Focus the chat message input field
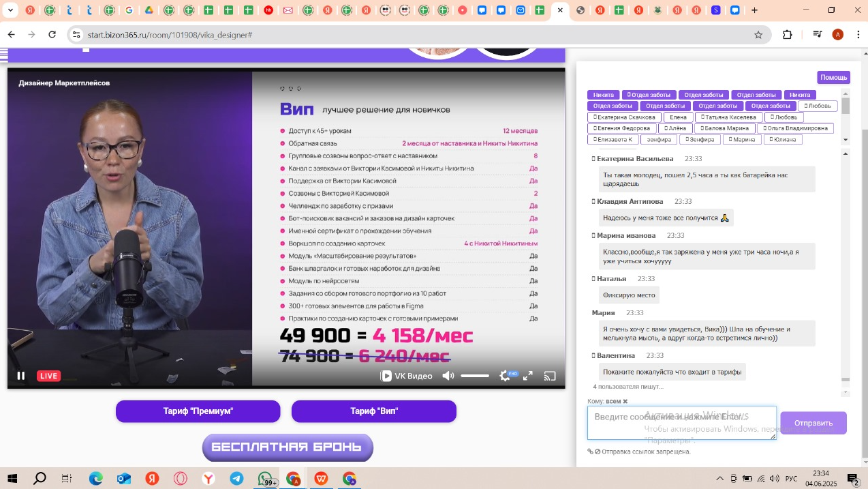 point(682,423)
